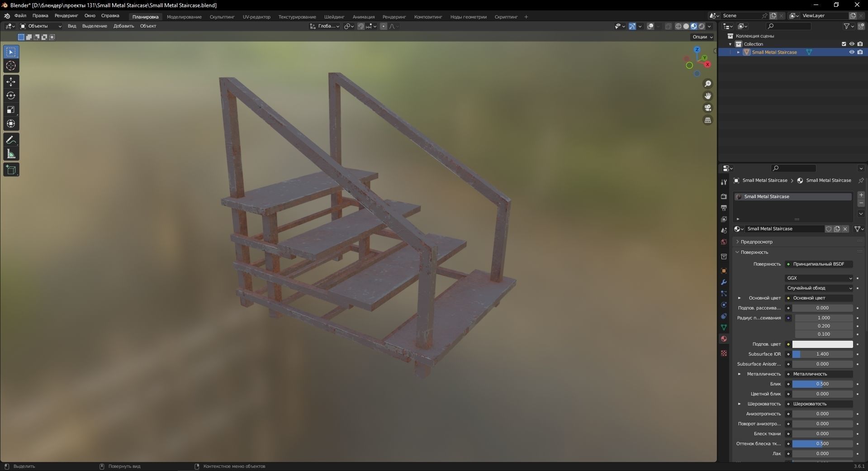Open the Файл menu
This screenshot has height=471, width=868.
coord(20,16)
